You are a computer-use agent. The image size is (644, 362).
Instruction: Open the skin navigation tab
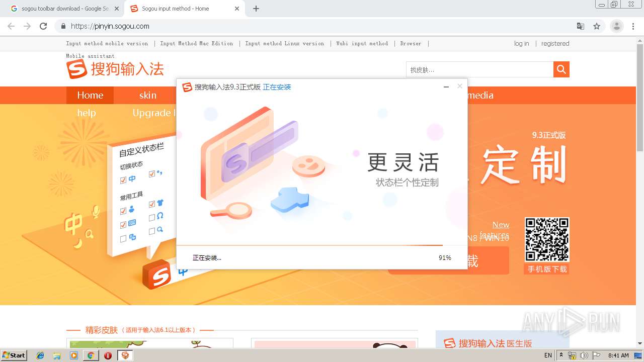[148, 95]
